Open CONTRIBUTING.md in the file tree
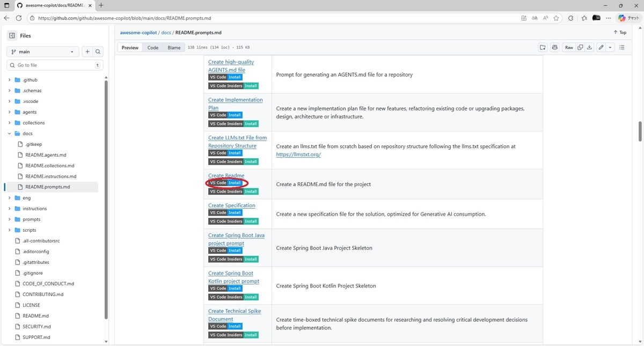 click(43, 295)
